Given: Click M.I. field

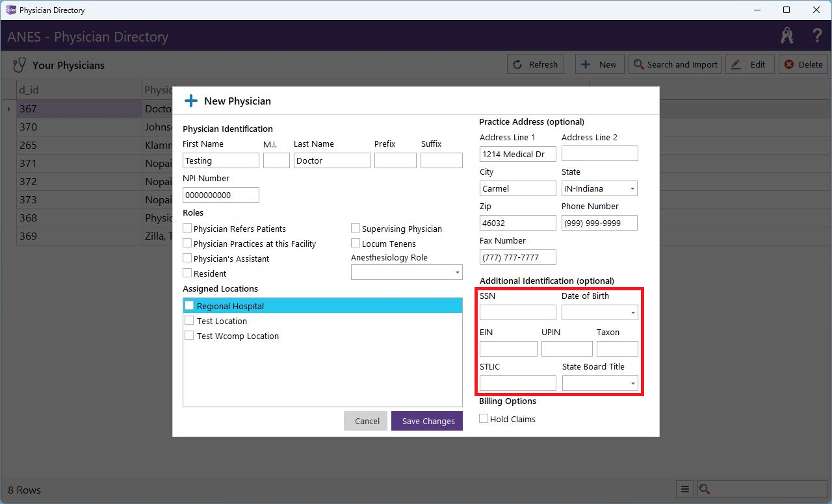Looking at the screenshot, I should [276, 160].
